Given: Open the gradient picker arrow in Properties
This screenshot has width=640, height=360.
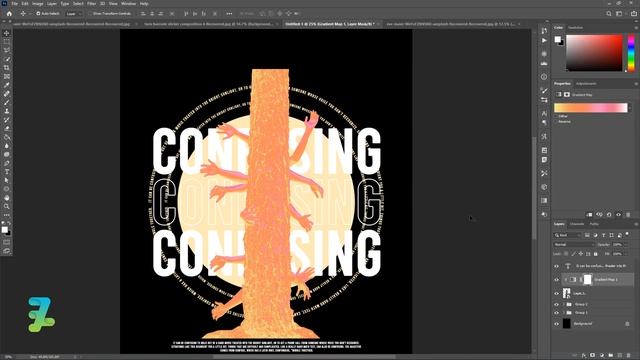Looking at the screenshot, I should [630, 108].
